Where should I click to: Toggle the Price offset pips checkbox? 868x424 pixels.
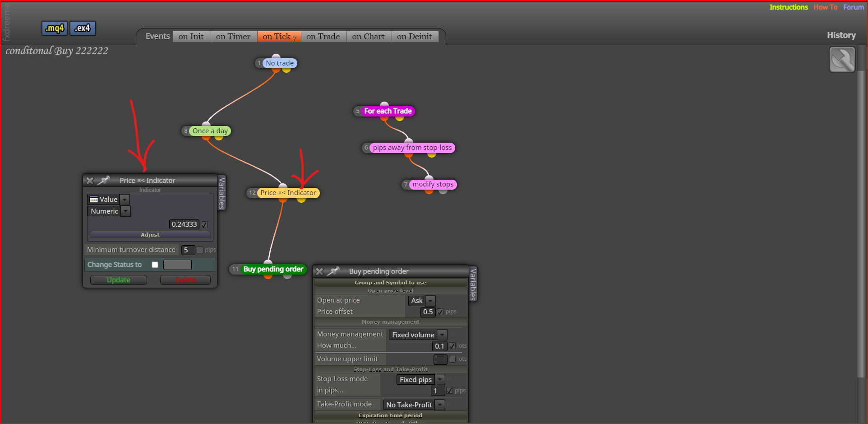[440, 312]
